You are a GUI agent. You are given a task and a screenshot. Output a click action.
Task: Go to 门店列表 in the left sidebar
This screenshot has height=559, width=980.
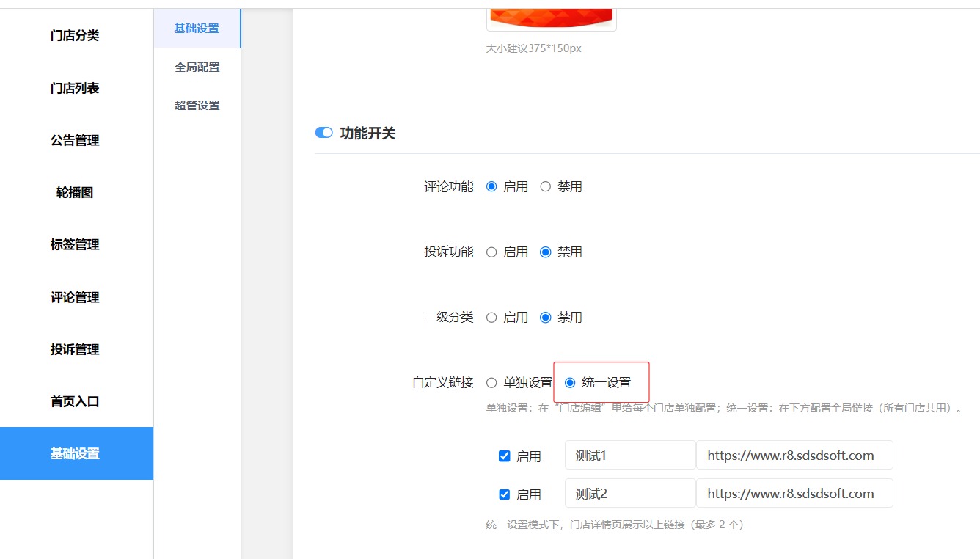(x=75, y=88)
